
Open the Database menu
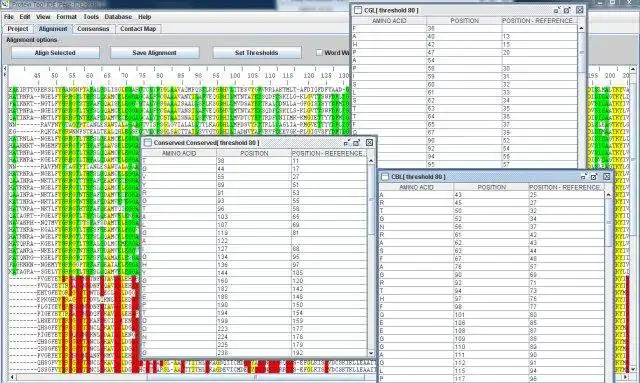[x=118, y=17]
